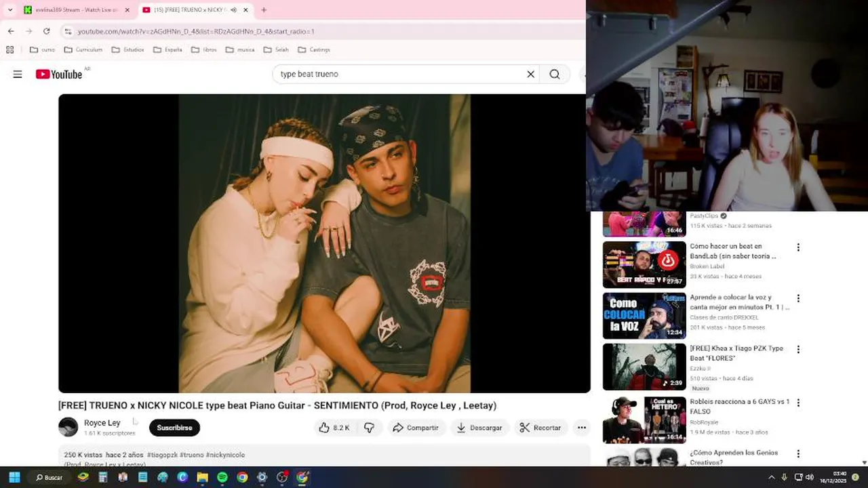Reload the page
Image resolution: width=868 pixels, height=488 pixels.
(46, 31)
